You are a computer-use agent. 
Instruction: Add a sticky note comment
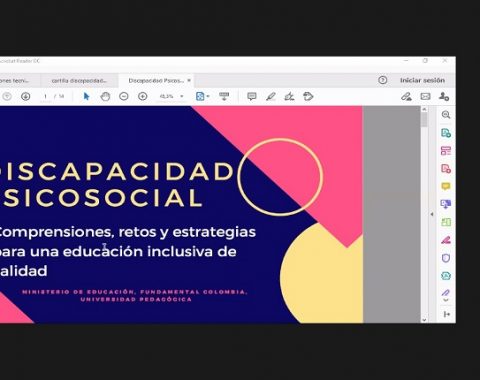252,97
